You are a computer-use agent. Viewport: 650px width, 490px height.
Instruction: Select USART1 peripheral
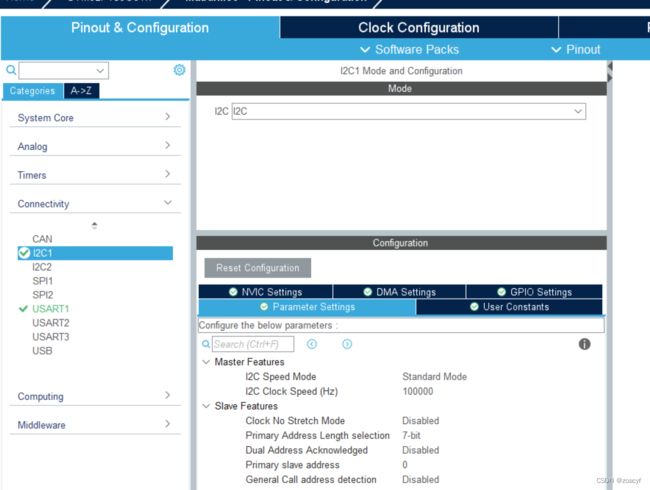coord(51,309)
